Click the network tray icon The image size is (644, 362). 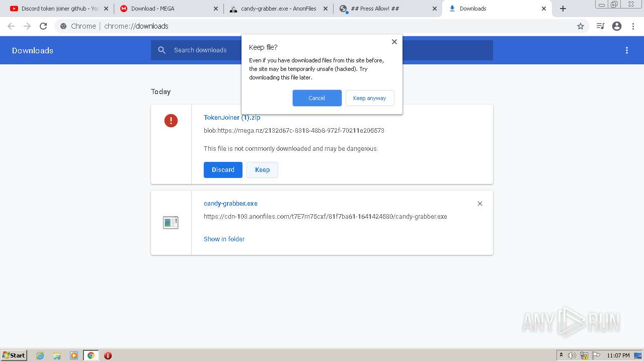(x=584, y=355)
